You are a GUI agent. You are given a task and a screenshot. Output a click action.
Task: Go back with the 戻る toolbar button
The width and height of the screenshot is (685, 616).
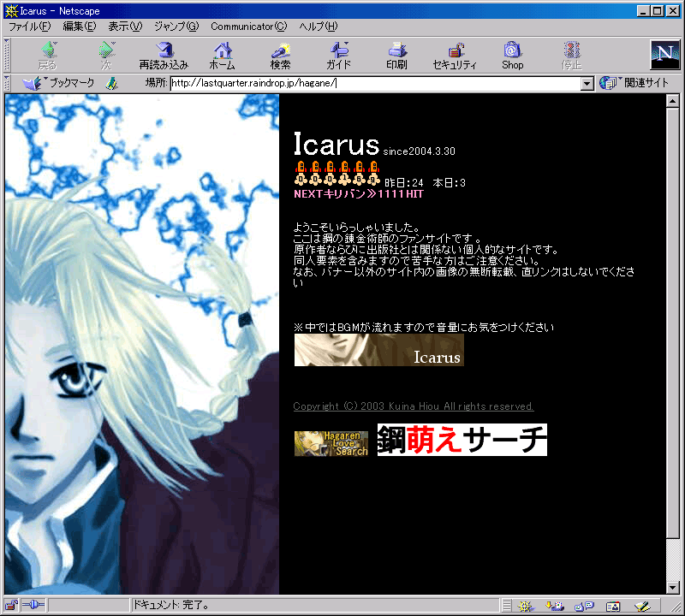point(48,56)
